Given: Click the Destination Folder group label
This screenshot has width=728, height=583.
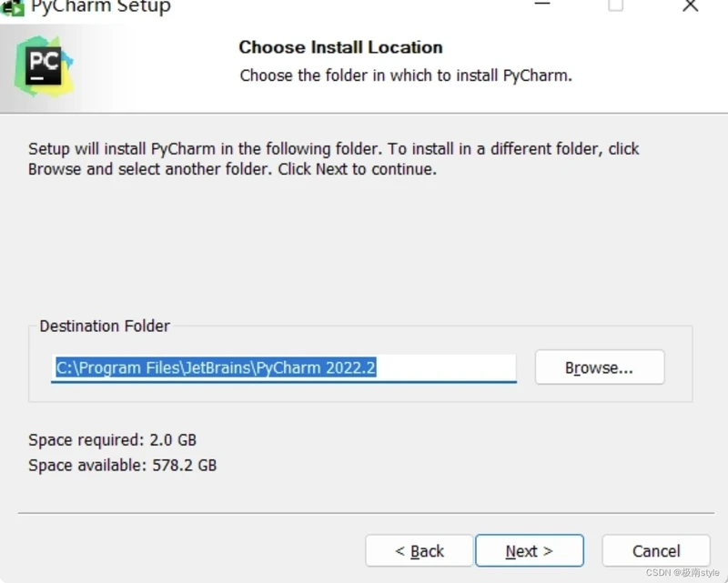Looking at the screenshot, I should tap(105, 326).
